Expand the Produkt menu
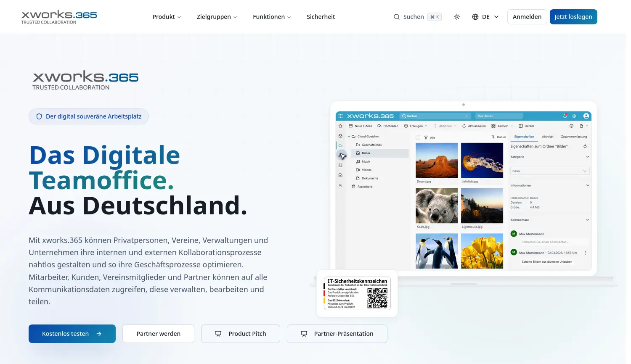This screenshot has width=631, height=364. coord(167,17)
